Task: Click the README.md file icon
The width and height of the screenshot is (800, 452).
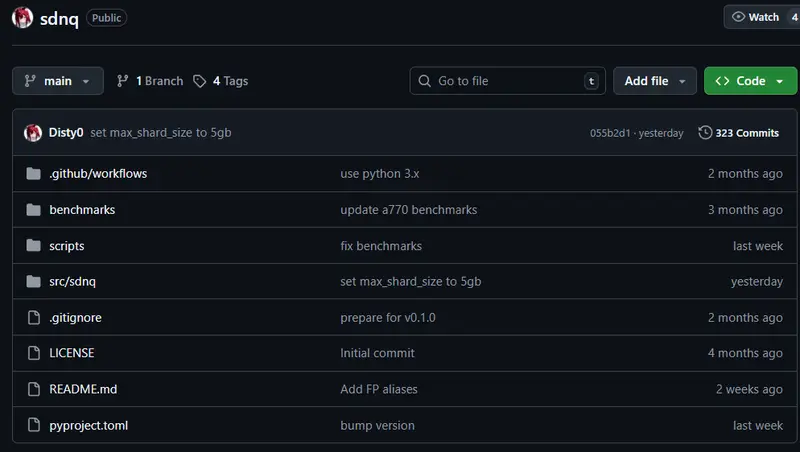Action: click(33, 389)
